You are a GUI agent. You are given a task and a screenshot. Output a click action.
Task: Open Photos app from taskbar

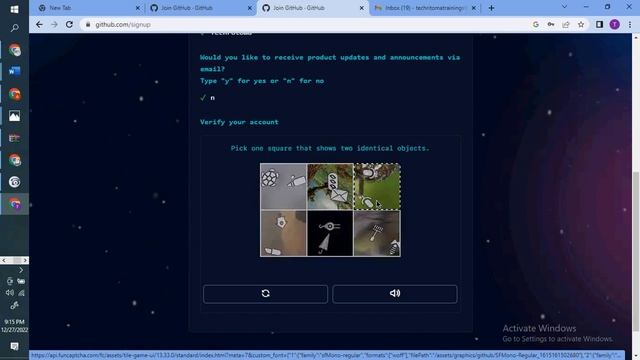point(14,116)
